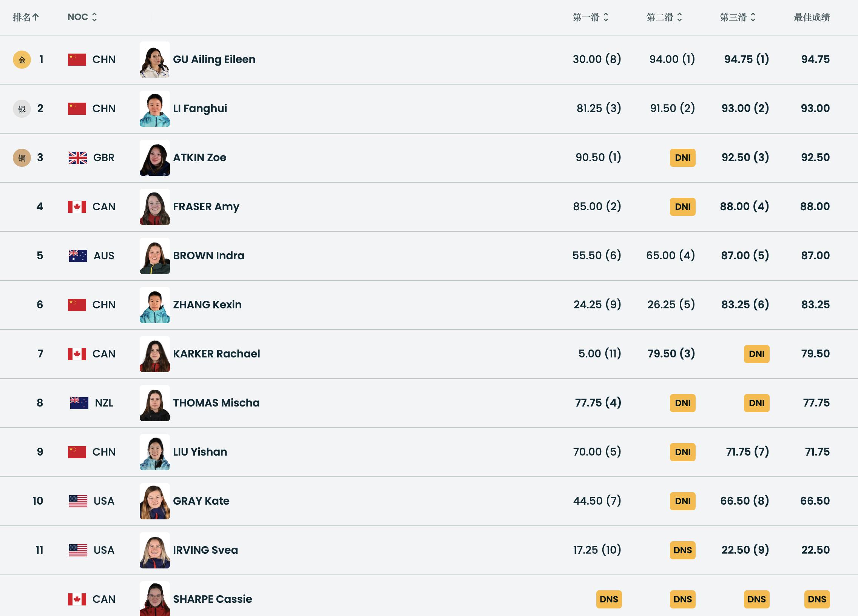
Task: Sort by 第三滑 run scores
Action: (738, 17)
